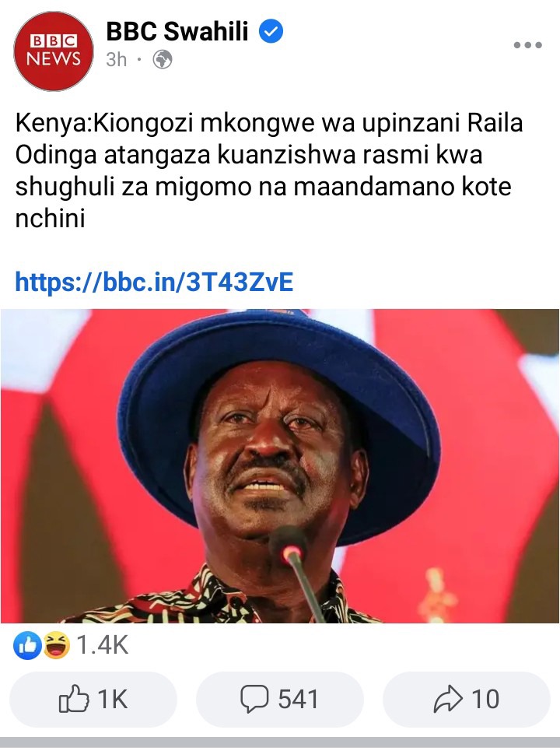Open the bbc.in/3T43ZvE link
This screenshot has width=560, height=751.
click(154, 282)
